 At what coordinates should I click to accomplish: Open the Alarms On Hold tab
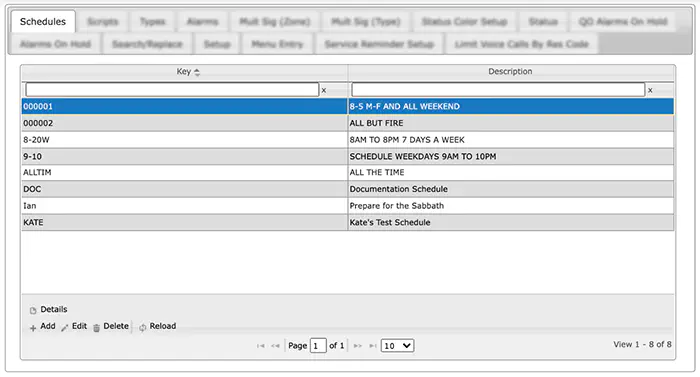[55, 44]
